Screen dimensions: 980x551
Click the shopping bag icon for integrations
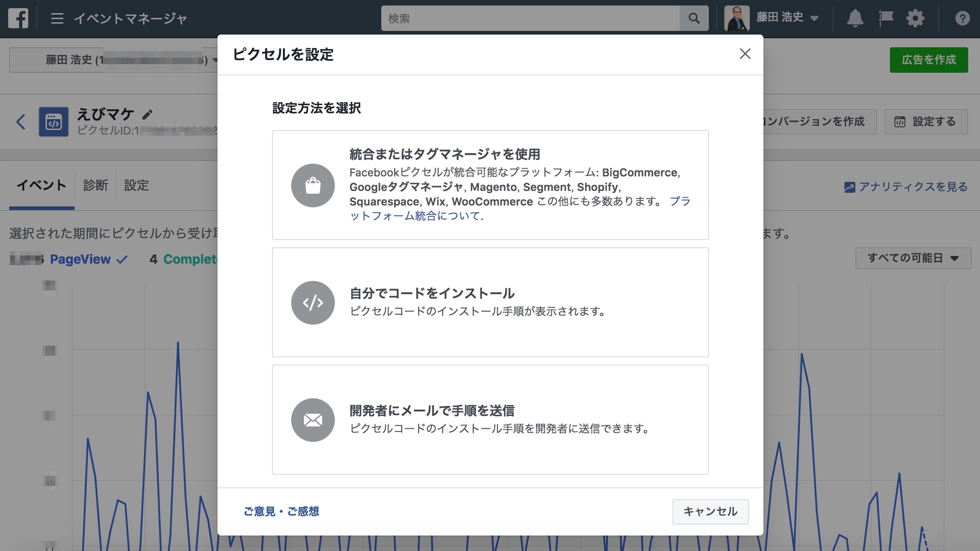tap(313, 185)
